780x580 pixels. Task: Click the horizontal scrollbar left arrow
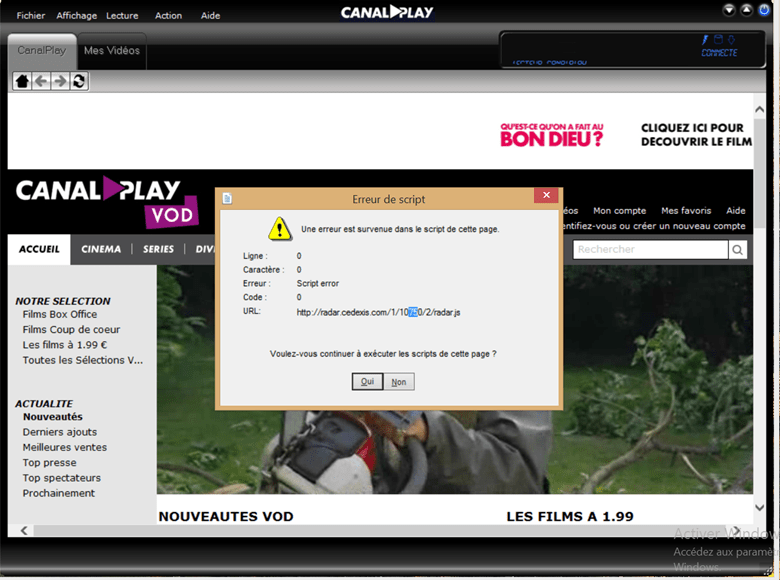coord(24,531)
